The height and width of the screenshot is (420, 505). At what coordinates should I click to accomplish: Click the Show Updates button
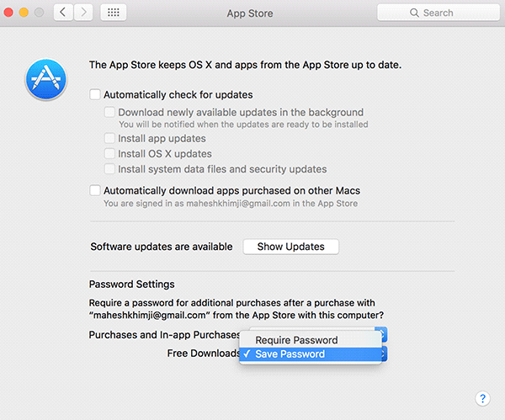tap(290, 247)
